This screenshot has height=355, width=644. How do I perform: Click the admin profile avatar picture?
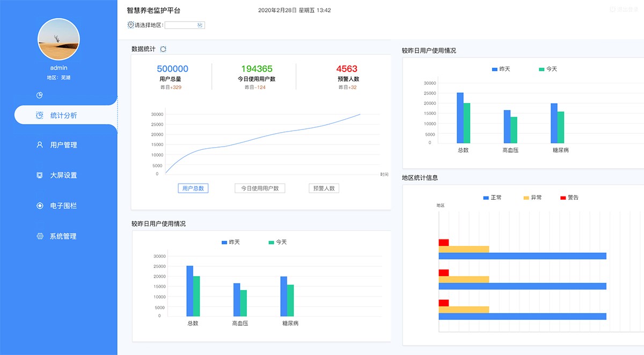tap(58, 39)
